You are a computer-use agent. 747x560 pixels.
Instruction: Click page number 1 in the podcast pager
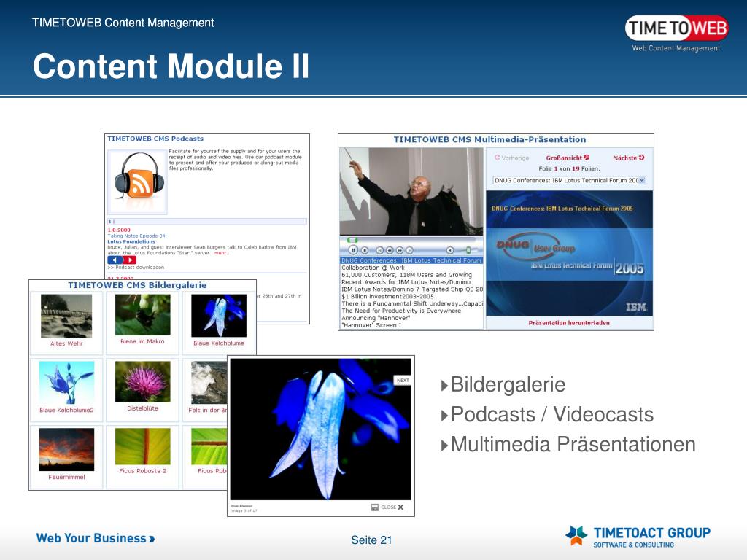click(109, 222)
